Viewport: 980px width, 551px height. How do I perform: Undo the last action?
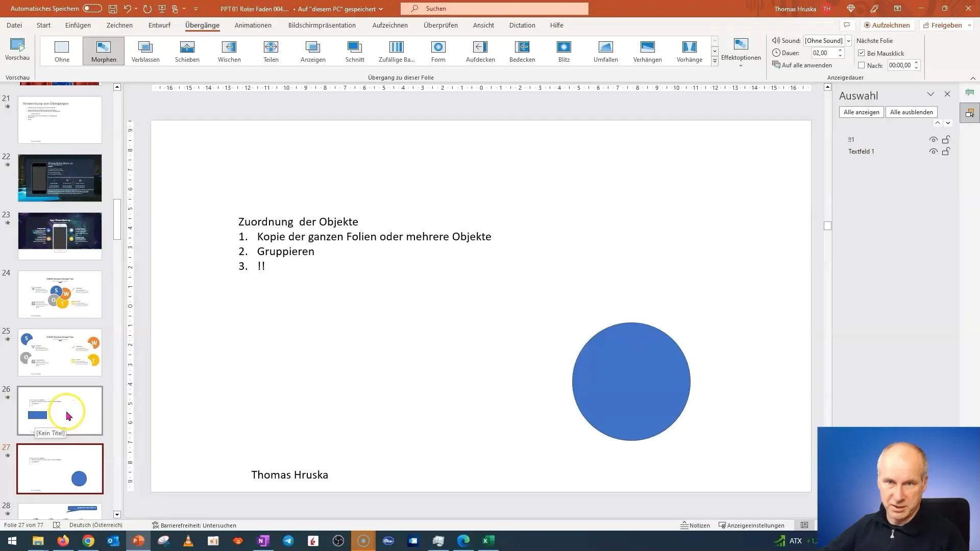pyautogui.click(x=128, y=9)
